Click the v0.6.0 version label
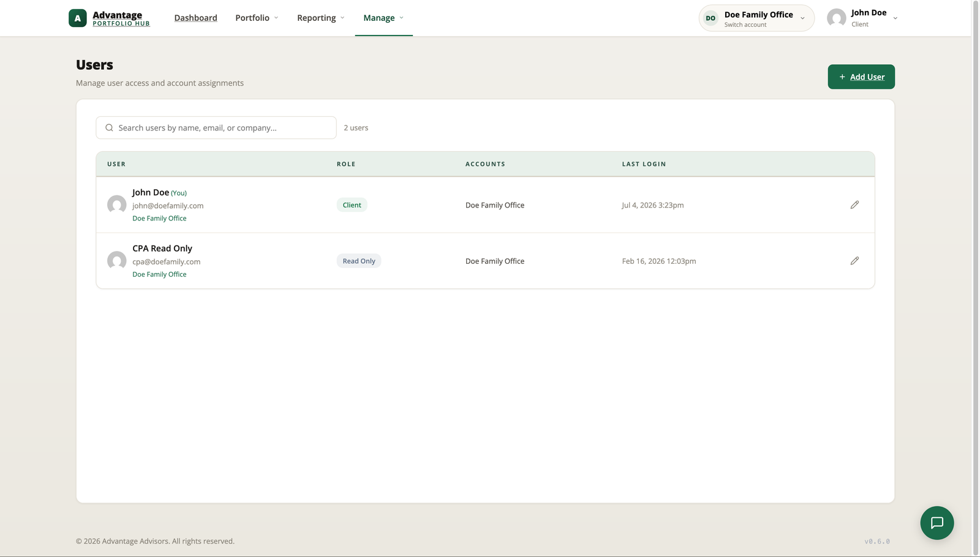 coord(877,541)
